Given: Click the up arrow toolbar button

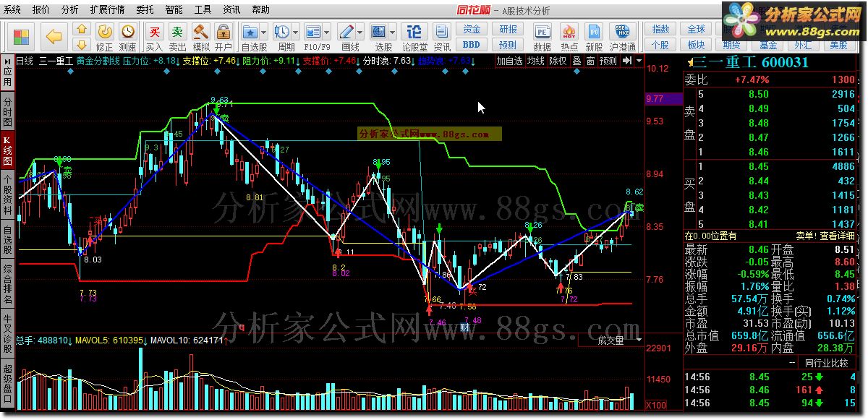Looking at the screenshot, I should (82, 29).
